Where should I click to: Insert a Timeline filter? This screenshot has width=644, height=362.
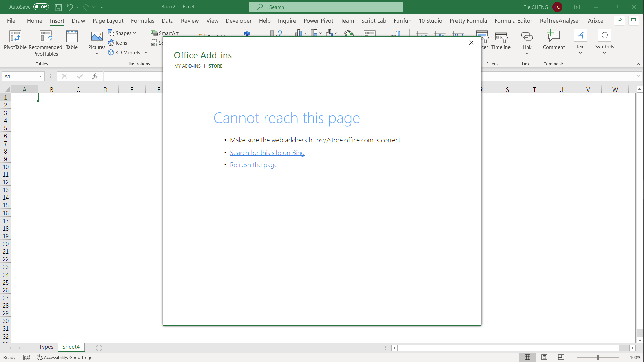coord(501,42)
